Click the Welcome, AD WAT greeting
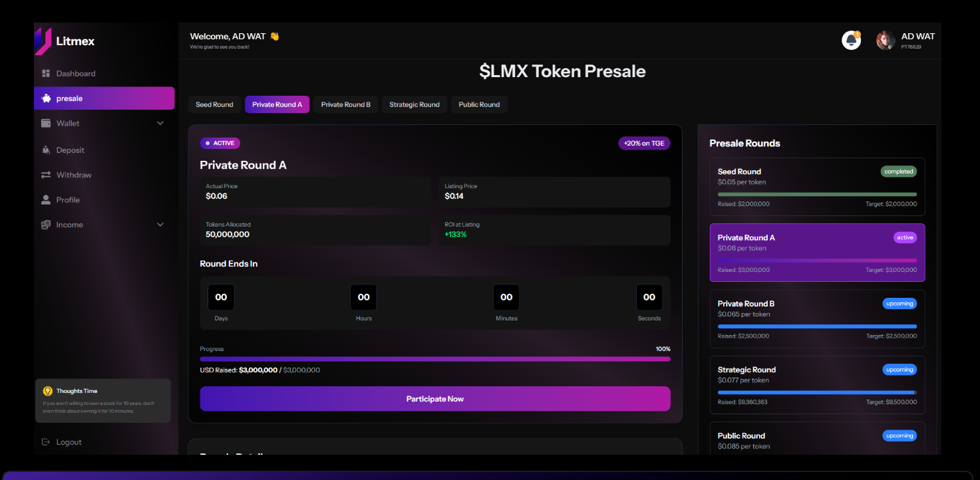Image resolution: width=980 pixels, height=480 pixels. pyautogui.click(x=235, y=37)
